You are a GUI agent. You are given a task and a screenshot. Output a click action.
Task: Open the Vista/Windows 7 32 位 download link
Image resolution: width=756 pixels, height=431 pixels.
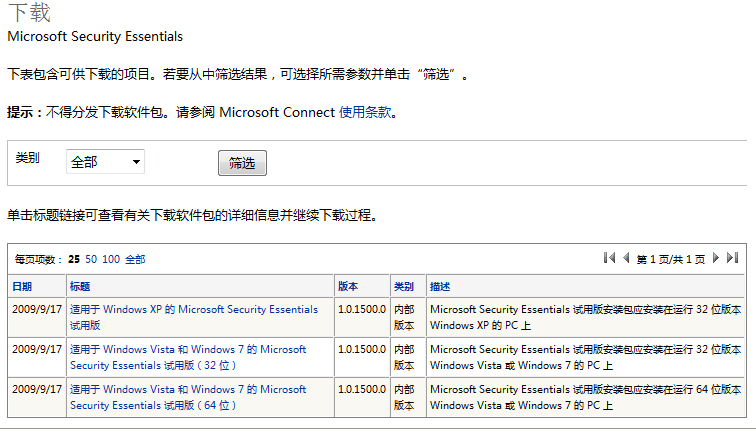point(188,357)
